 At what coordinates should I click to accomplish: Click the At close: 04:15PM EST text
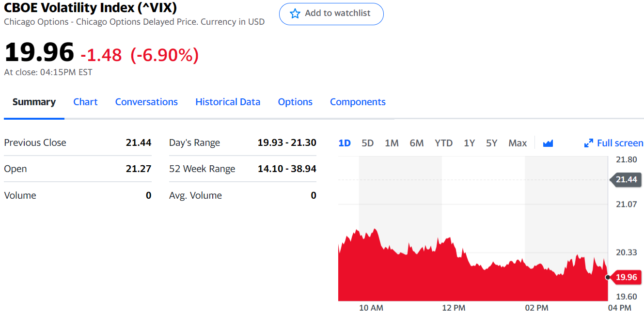pyautogui.click(x=48, y=72)
